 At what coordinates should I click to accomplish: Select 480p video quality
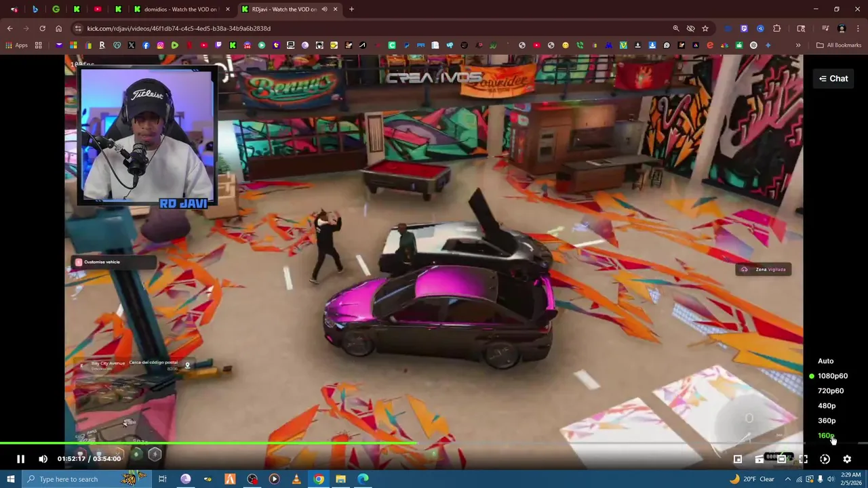coord(826,406)
